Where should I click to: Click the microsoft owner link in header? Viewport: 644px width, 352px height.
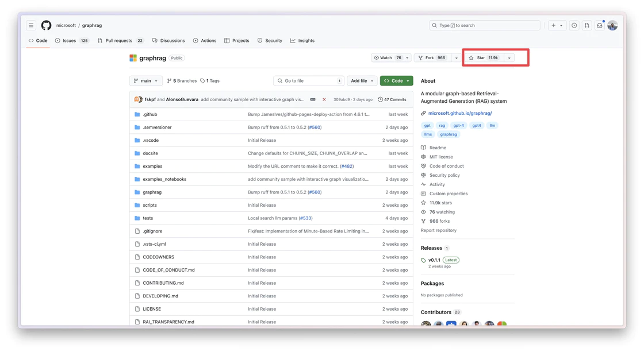(66, 25)
